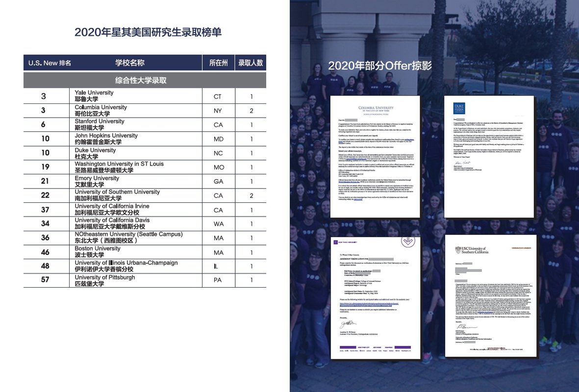This screenshot has width=579, height=392.
Task: Click state cell IL
Action: [x=216, y=266]
